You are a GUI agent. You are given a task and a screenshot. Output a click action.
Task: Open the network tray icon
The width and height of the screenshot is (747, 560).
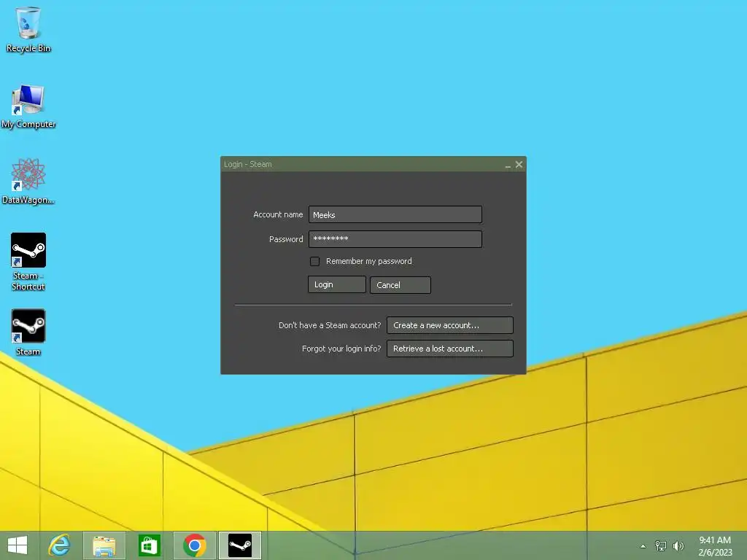661,545
